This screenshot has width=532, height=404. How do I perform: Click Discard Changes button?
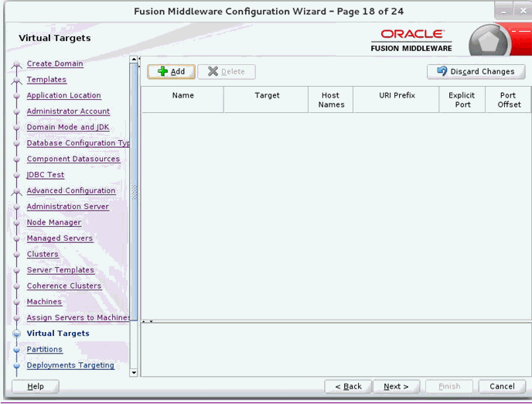(476, 72)
